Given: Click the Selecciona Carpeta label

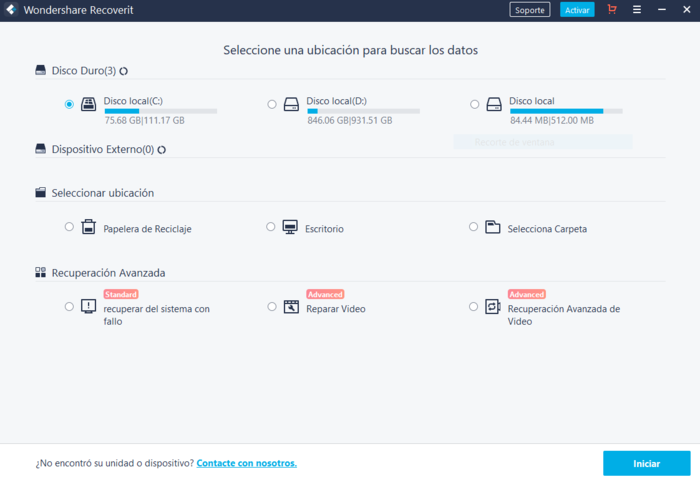Looking at the screenshot, I should [x=547, y=229].
